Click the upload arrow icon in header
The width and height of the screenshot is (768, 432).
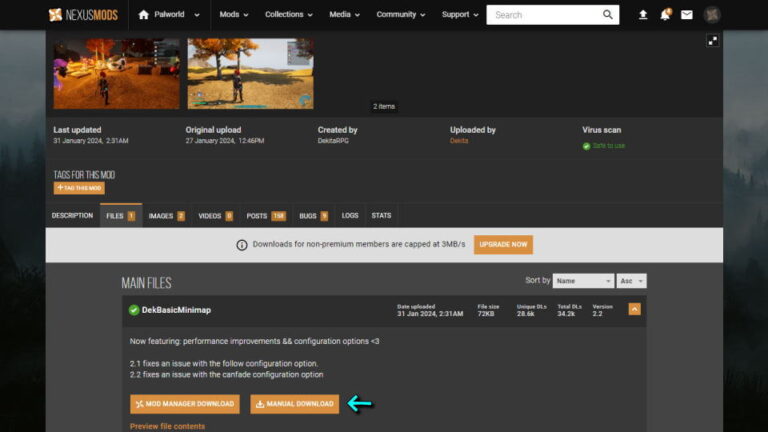[x=643, y=15]
